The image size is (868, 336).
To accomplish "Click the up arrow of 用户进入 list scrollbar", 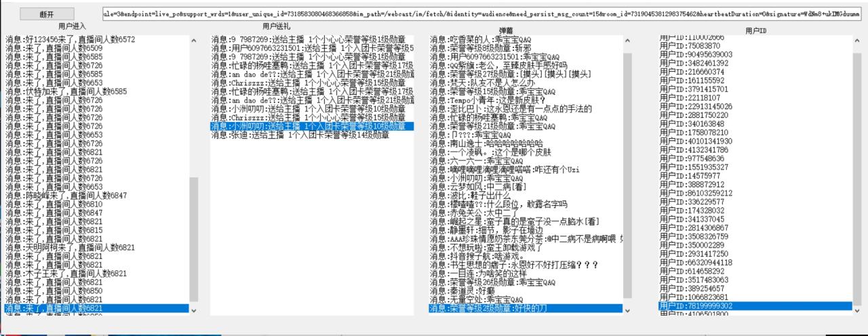I will pos(194,41).
